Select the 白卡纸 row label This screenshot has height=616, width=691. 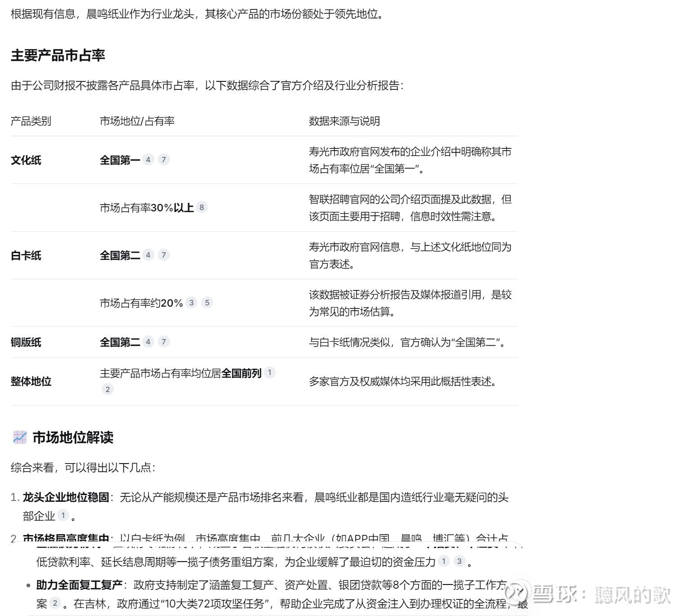click(26, 255)
